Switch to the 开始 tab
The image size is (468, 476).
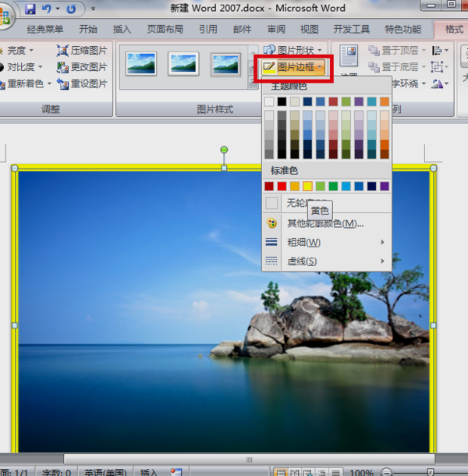tap(88, 29)
